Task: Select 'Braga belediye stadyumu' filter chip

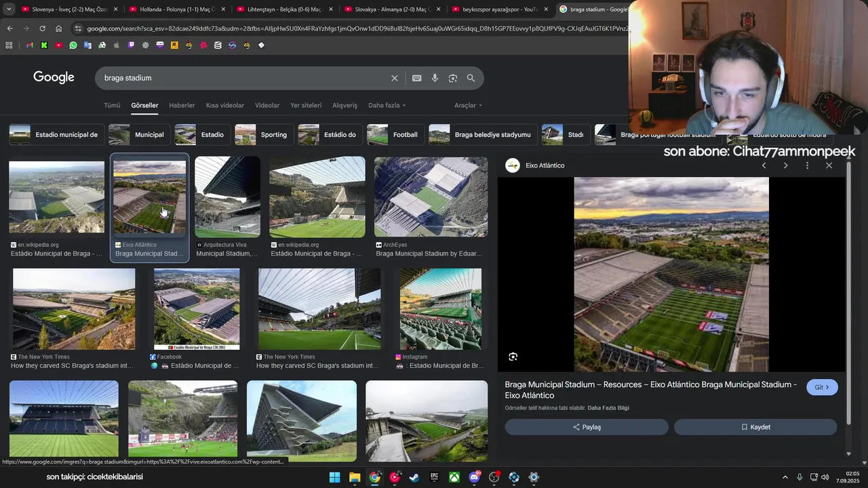Action: click(x=483, y=135)
